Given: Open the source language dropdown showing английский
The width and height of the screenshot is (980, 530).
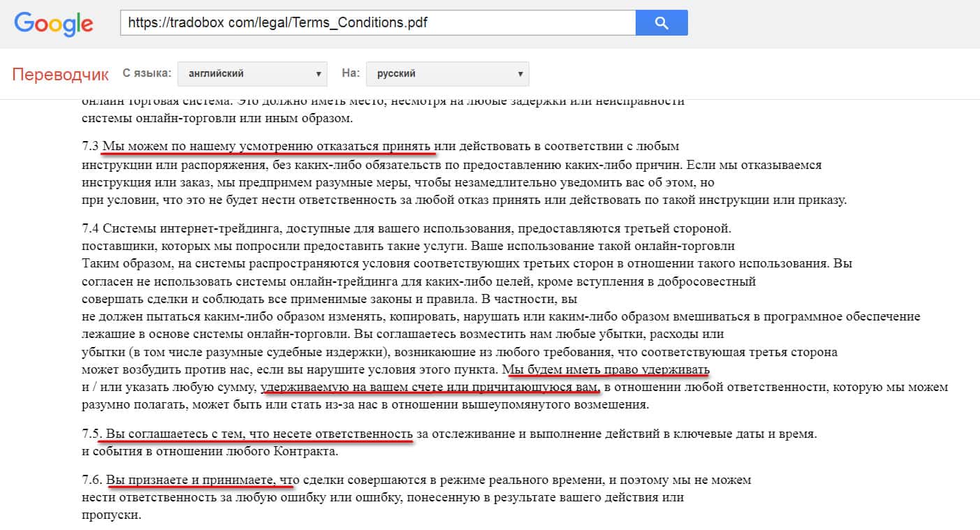Looking at the screenshot, I should click(x=252, y=73).
